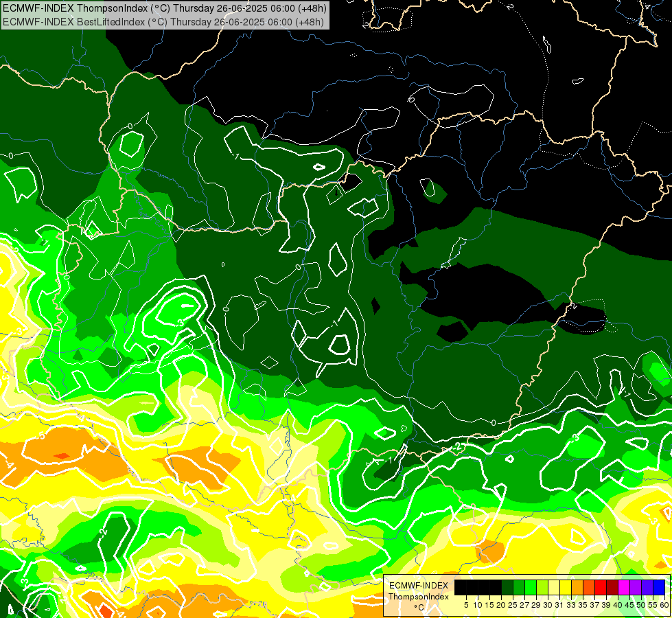
Task: Click the dark green 20–25 legend swatch
Action: click(x=507, y=587)
